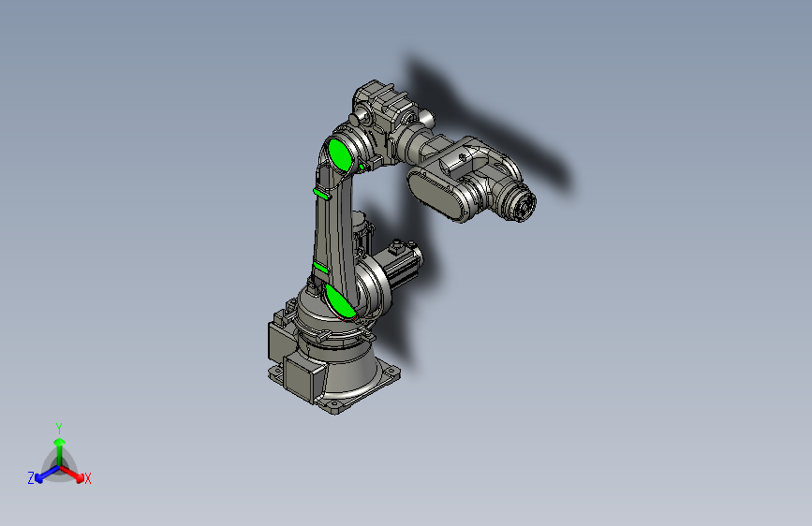
Task: Click the red X axis of the orientation triad
Action: pyautogui.click(x=73, y=474)
